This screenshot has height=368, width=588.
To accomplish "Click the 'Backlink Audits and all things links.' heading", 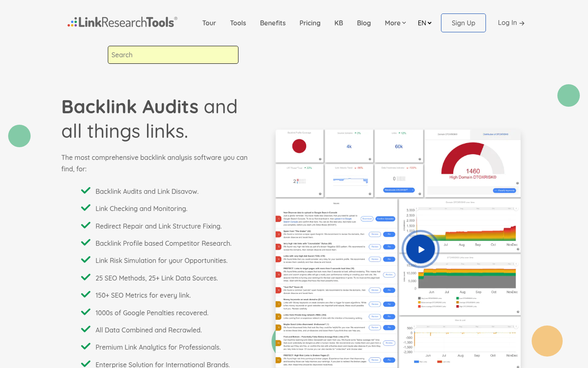I will point(149,119).
